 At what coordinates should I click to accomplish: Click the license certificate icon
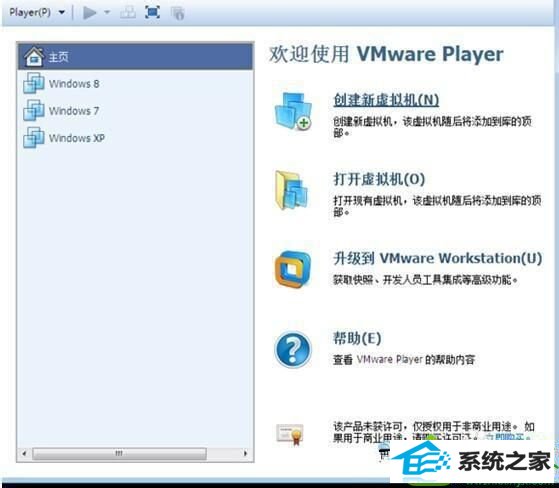point(290,434)
